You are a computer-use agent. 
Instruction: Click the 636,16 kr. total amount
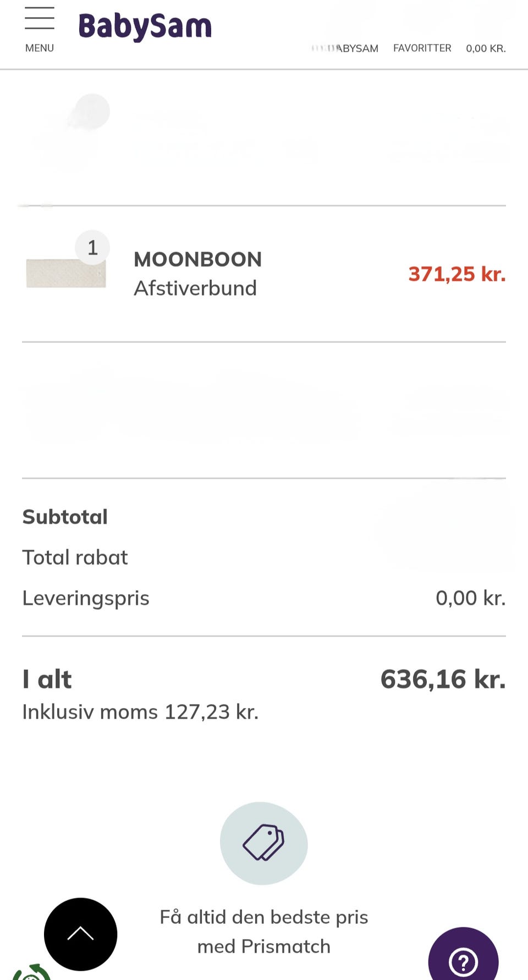tap(443, 679)
